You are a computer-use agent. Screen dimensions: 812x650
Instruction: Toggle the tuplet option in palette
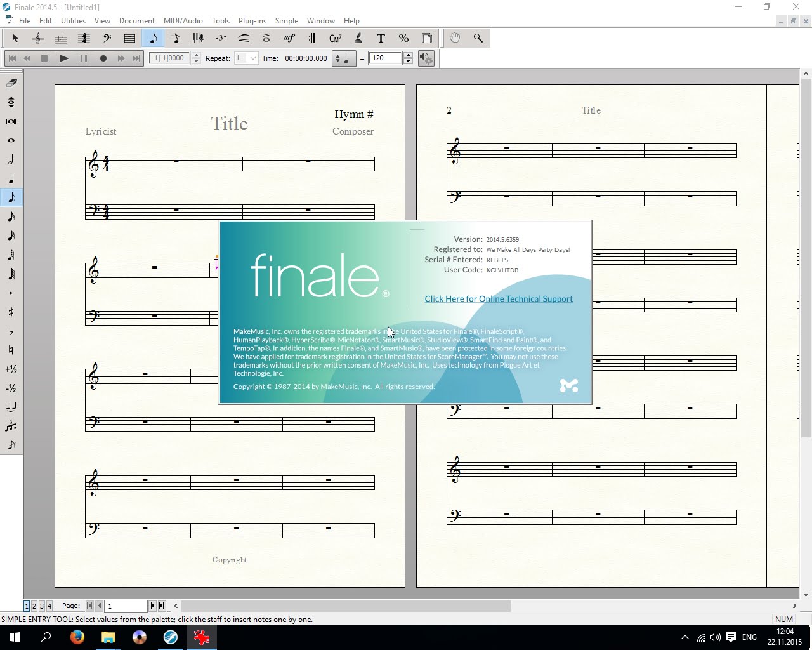tap(11, 426)
